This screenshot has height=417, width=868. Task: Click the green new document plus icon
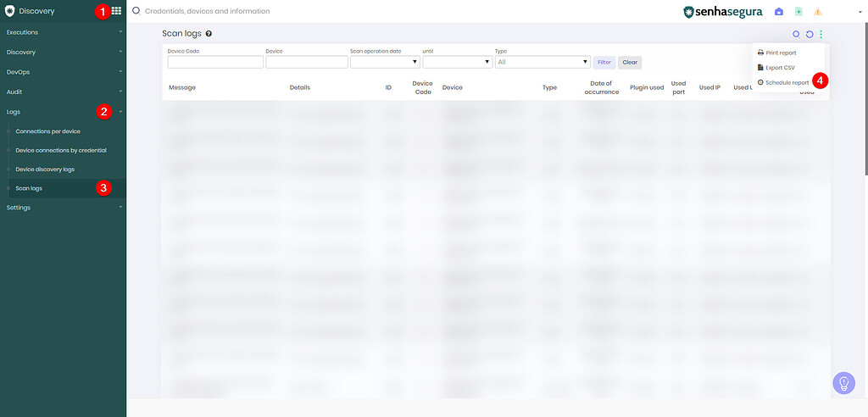[x=798, y=12]
